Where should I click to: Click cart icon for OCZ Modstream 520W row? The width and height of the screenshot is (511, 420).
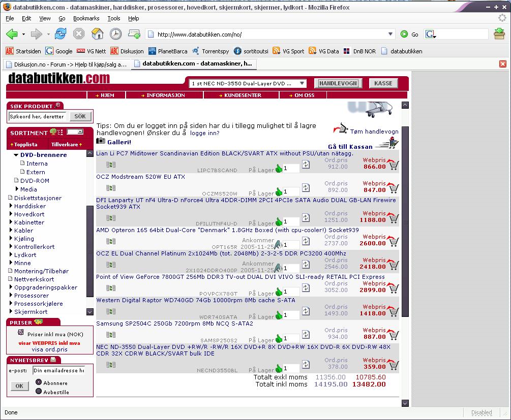click(393, 187)
